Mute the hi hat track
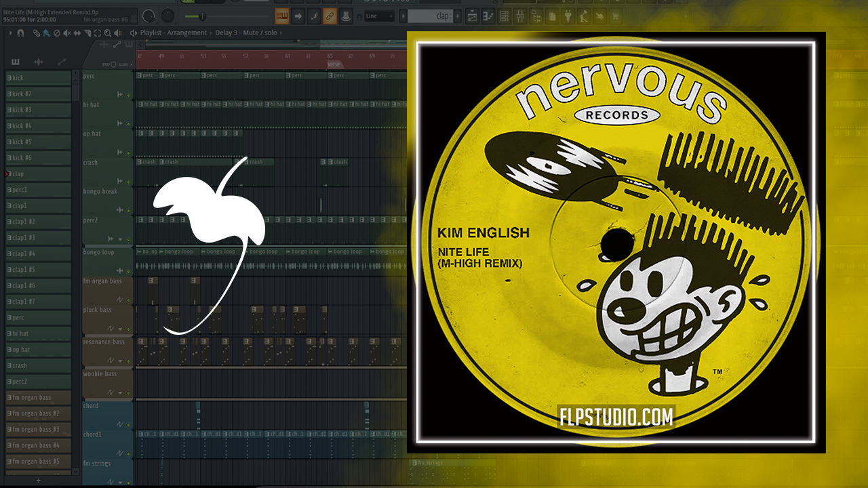Viewport: 868px width, 488px height. 128,123
